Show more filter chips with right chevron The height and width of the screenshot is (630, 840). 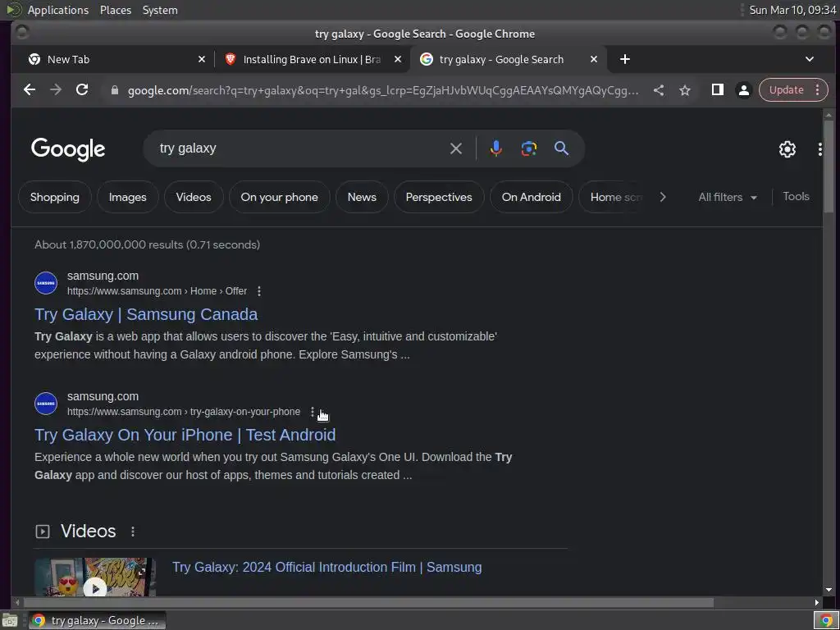pyautogui.click(x=663, y=197)
